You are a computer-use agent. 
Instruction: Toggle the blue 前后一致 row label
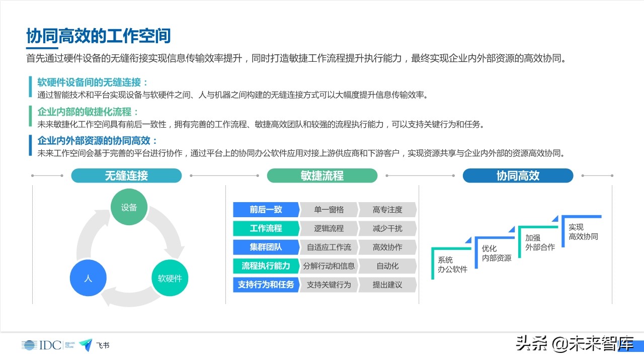click(266, 210)
